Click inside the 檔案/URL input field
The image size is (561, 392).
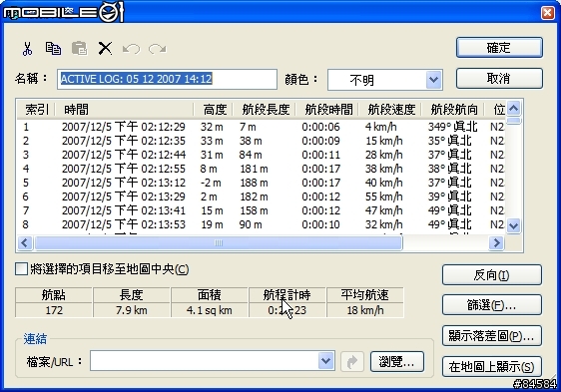pos(205,360)
